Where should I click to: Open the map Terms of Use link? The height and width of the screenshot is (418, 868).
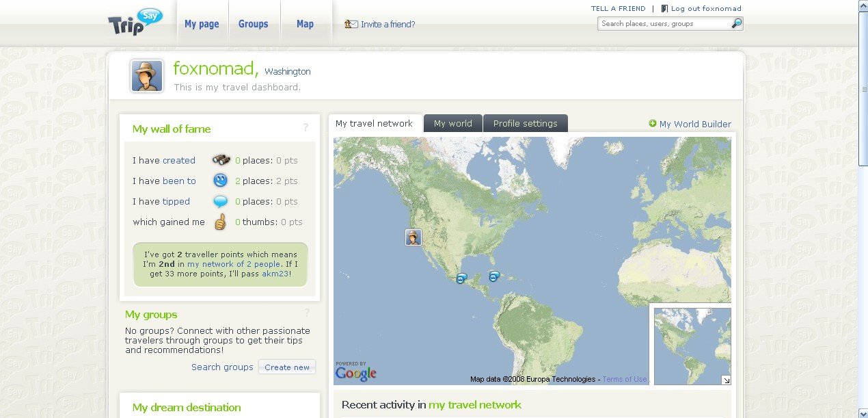[625, 379]
